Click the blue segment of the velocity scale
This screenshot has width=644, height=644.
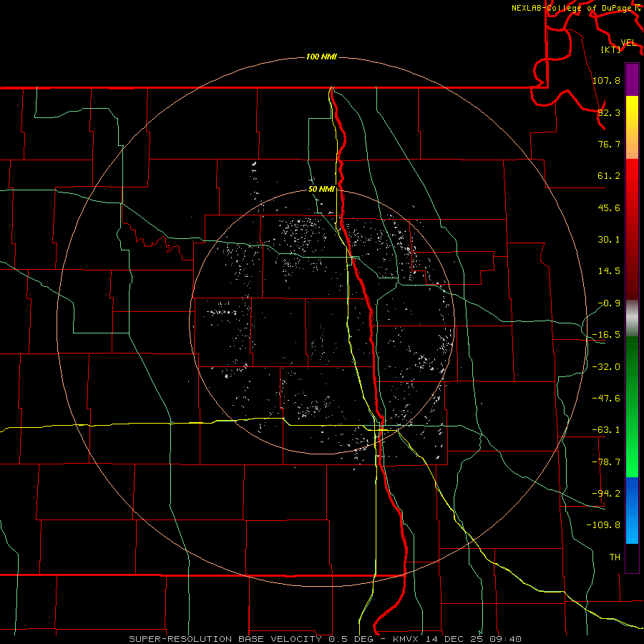point(632,510)
